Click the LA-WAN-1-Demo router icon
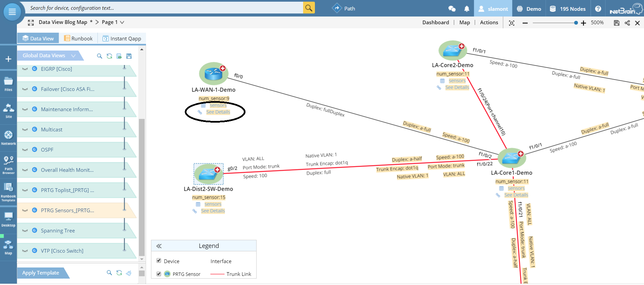This screenshot has height=285, width=644. (213, 73)
